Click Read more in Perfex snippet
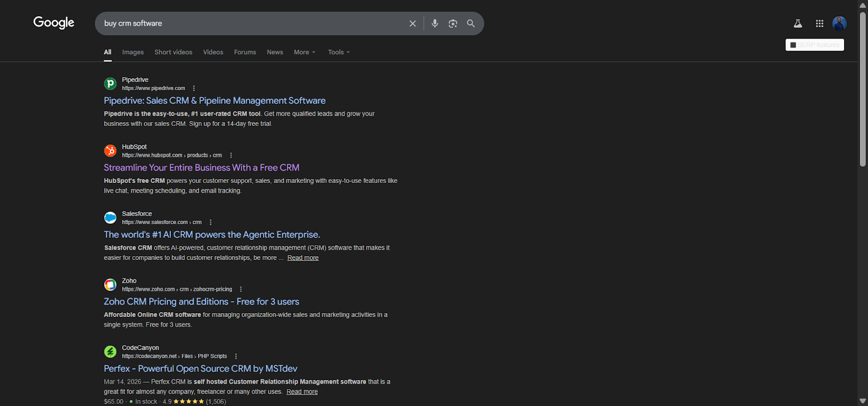 tap(302, 392)
